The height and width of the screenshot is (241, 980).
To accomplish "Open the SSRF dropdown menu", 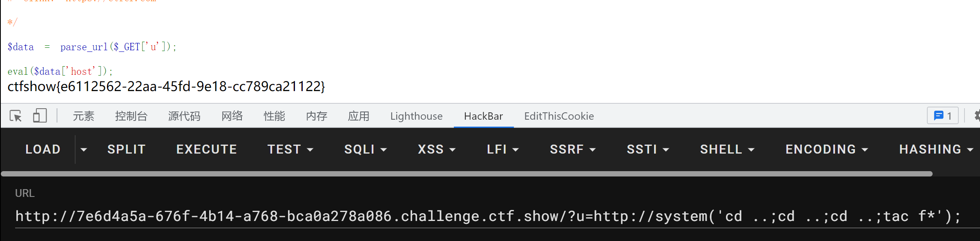I will (573, 150).
